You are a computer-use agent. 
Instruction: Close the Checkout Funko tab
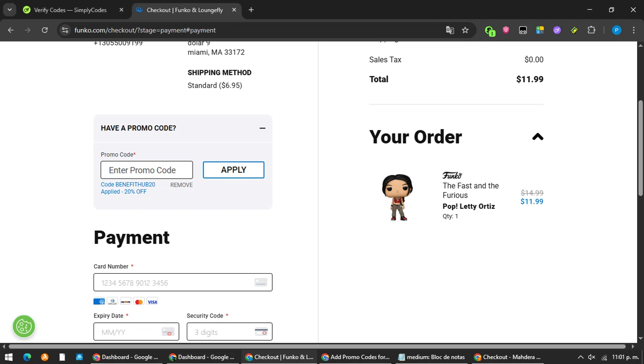click(x=234, y=10)
